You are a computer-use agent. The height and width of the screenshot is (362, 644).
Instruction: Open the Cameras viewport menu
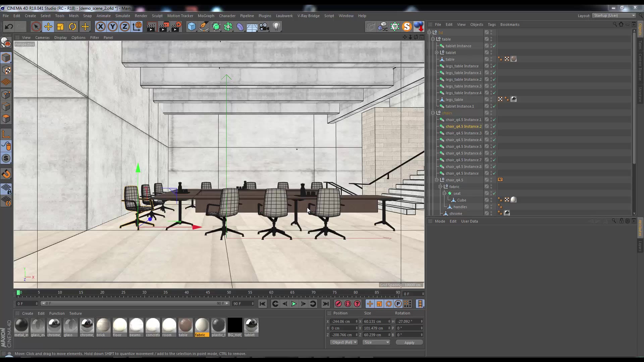click(42, 38)
